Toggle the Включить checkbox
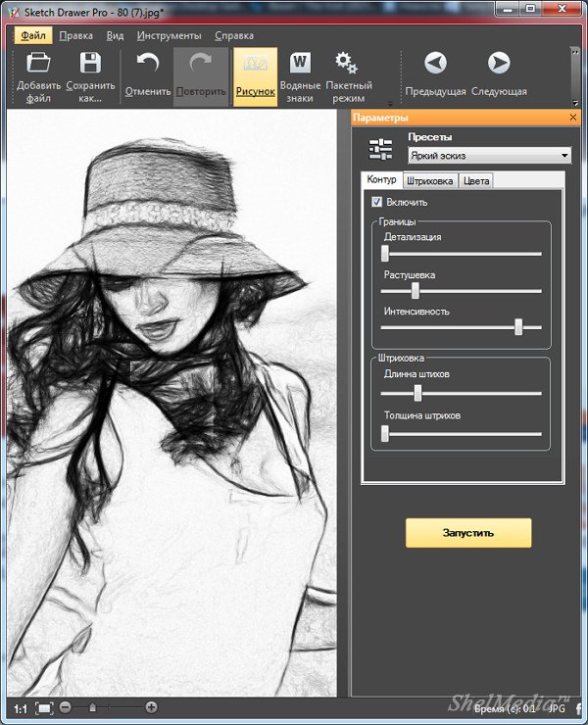 [376, 202]
